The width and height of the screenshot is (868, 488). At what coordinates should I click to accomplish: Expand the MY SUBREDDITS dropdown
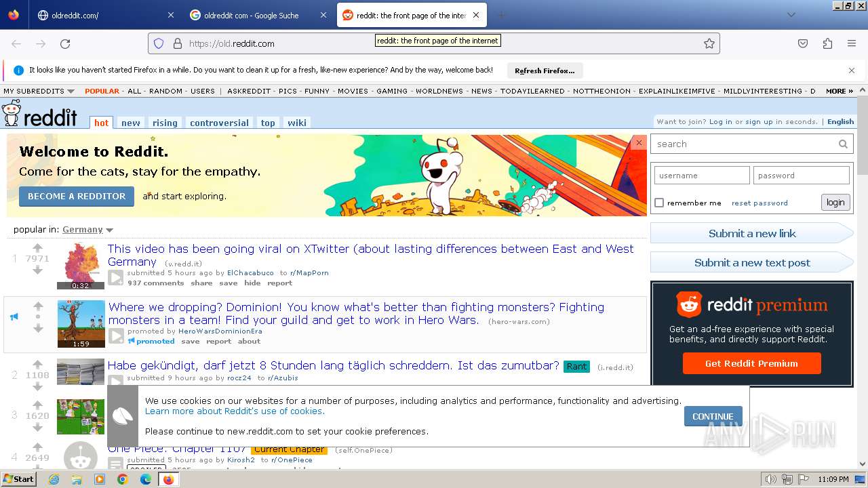(39, 91)
